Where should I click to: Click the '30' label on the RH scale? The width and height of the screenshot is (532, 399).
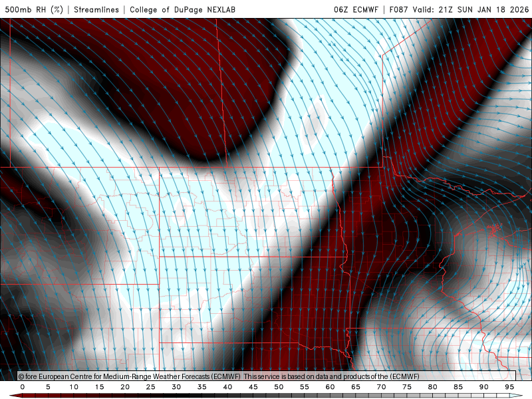click(x=176, y=387)
